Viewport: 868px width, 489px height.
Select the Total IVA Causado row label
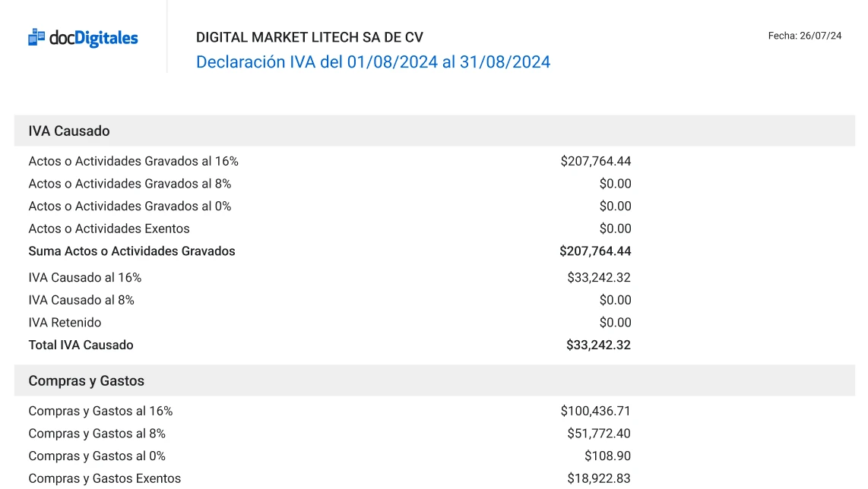[x=81, y=345]
